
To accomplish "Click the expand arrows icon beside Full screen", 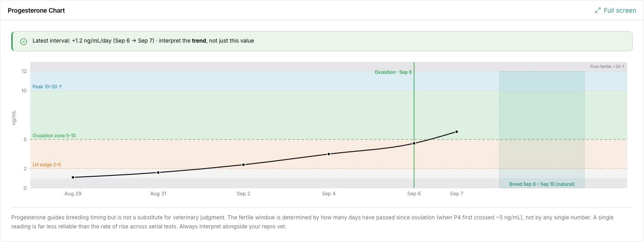I will coord(598,10).
